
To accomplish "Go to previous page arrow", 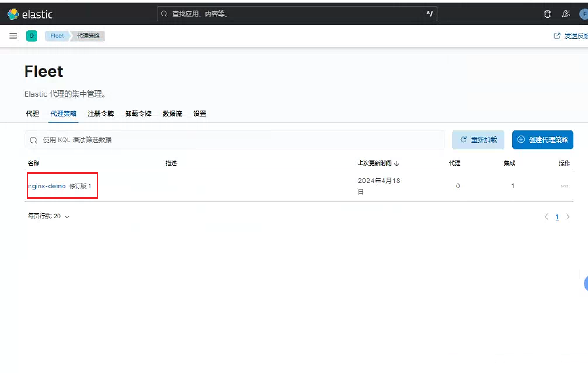I will (546, 217).
